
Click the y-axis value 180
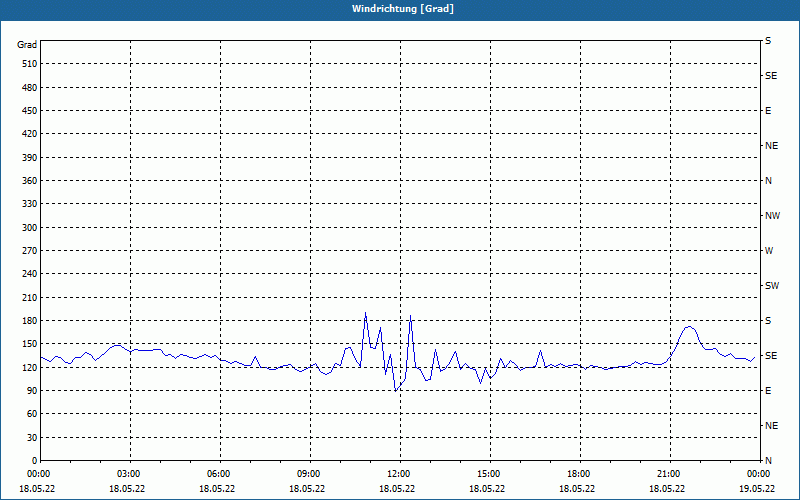(x=30, y=321)
